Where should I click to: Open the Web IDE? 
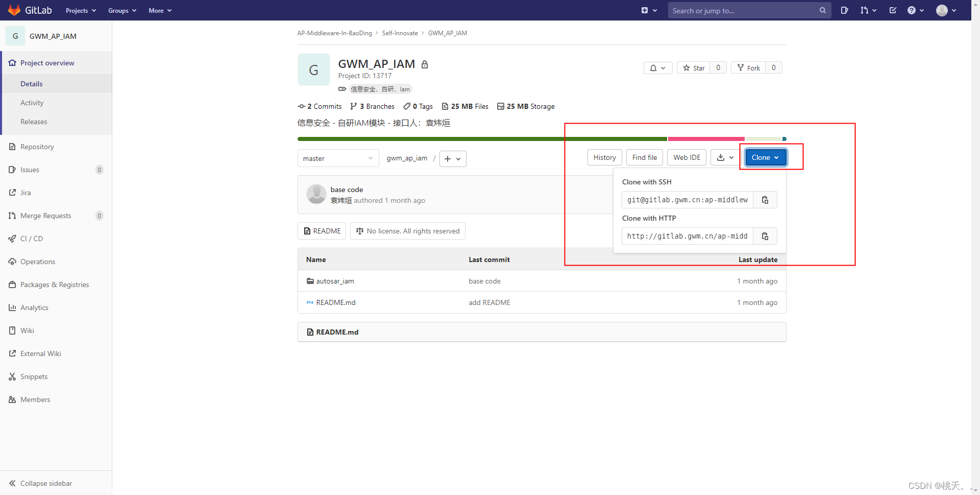(x=687, y=157)
